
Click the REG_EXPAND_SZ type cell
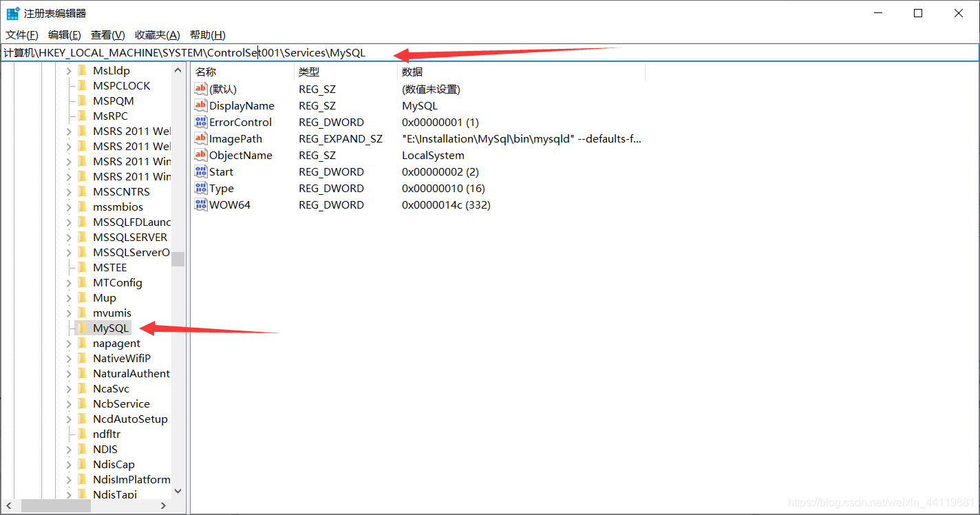coord(340,138)
